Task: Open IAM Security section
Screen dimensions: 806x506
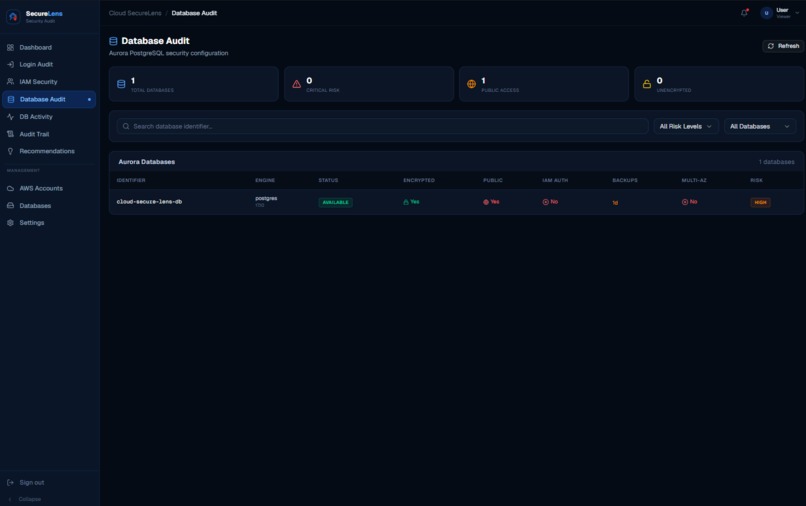Action: (x=49, y=82)
